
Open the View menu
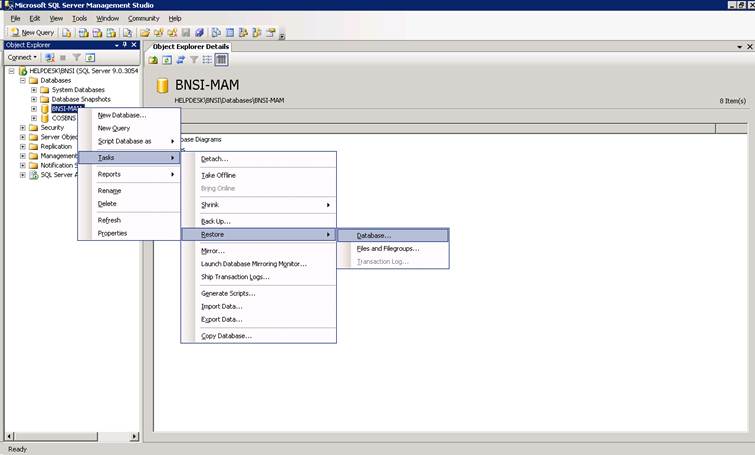click(56, 18)
